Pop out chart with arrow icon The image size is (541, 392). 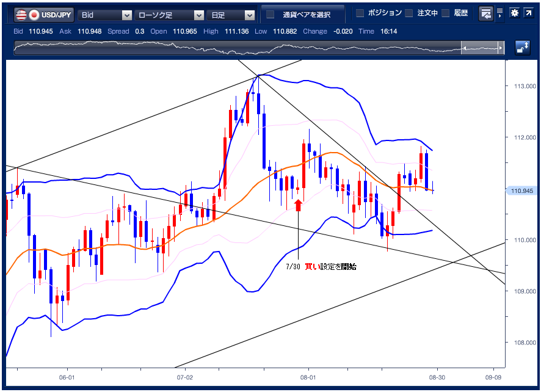tap(529, 13)
